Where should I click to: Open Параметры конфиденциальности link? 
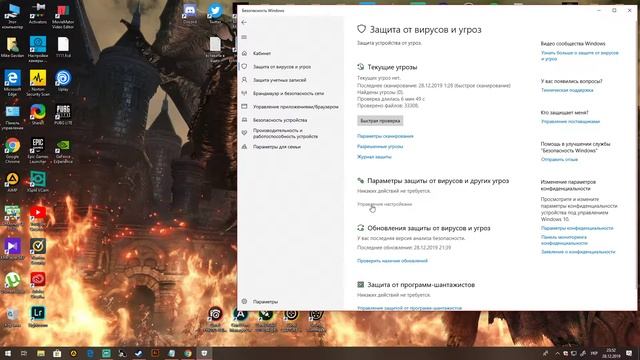click(x=577, y=228)
